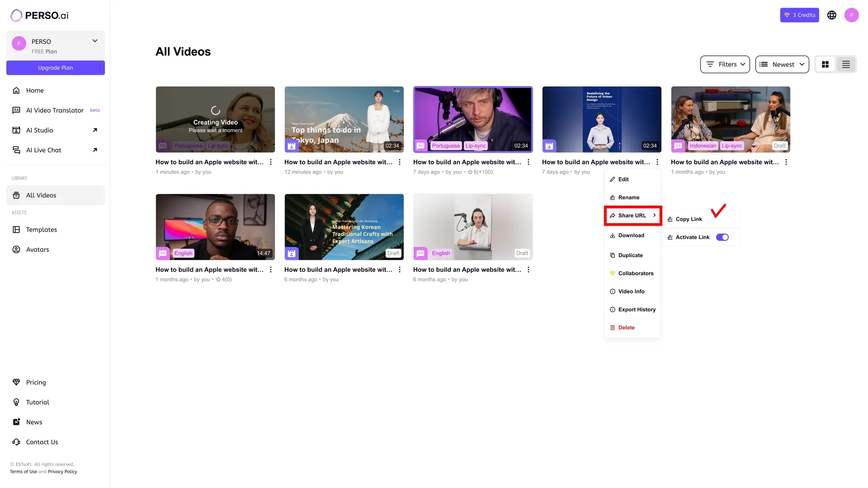The image size is (868, 488).
Task: Open the language globe icon
Action: click(832, 15)
